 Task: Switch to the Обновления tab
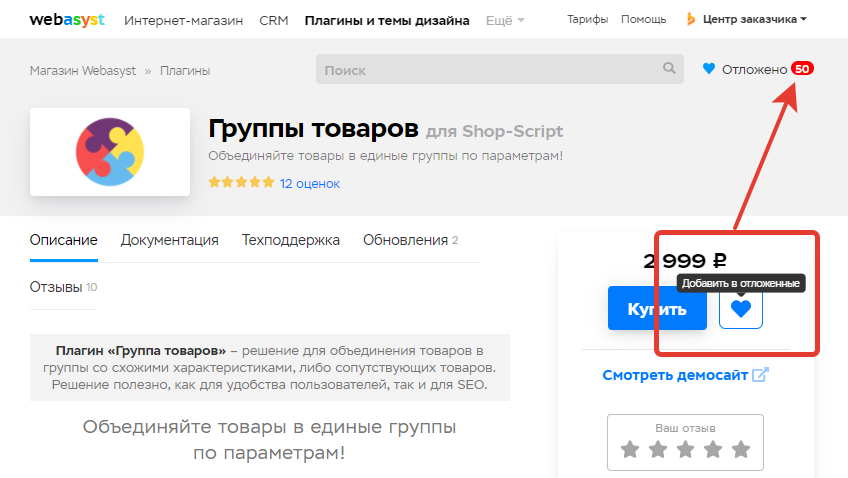[x=410, y=240]
